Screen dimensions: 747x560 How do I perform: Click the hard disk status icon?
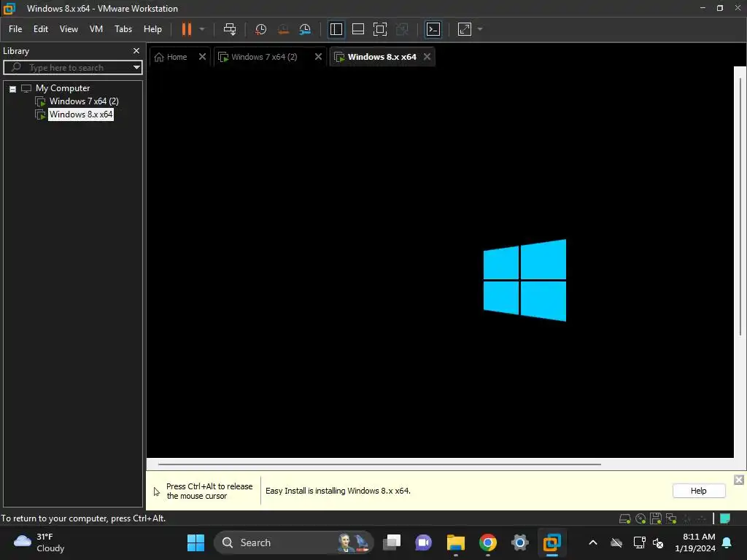pyautogui.click(x=624, y=518)
